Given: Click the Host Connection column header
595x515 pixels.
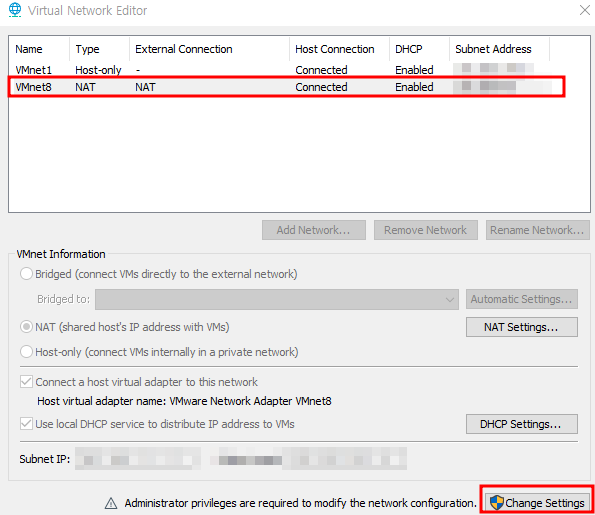Looking at the screenshot, I should [340, 49].
